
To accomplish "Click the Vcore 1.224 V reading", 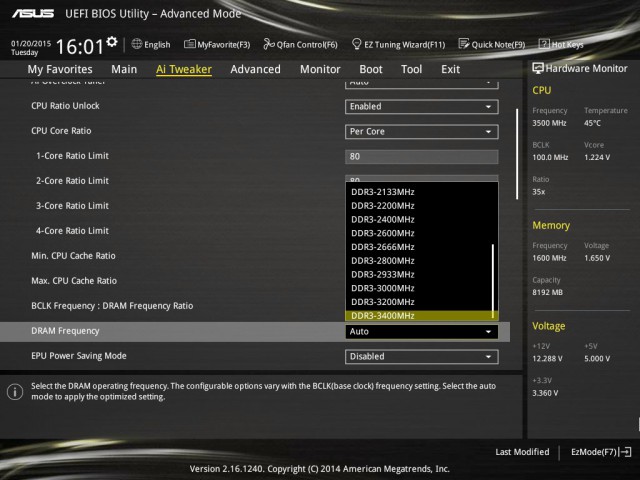I will point(597,157).
